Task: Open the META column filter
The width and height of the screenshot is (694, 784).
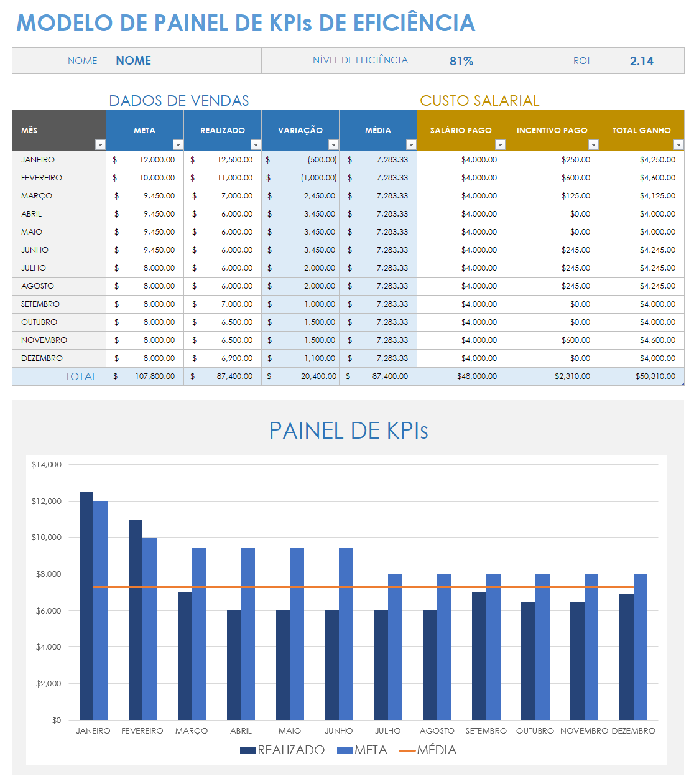Action: pos(178,144)
